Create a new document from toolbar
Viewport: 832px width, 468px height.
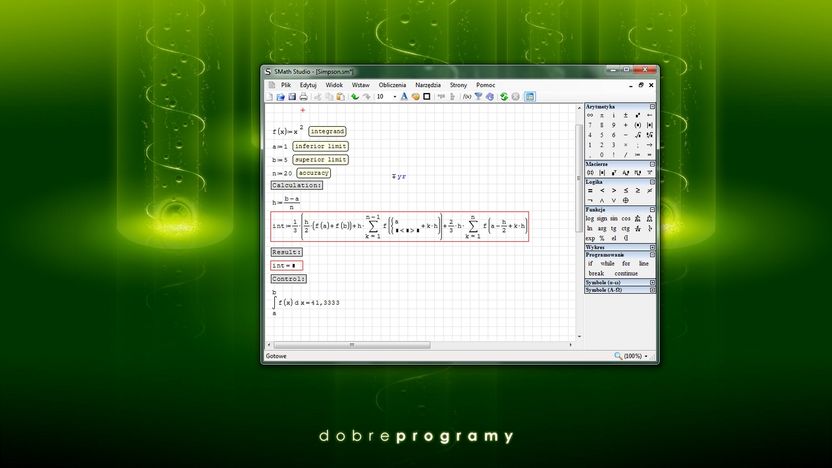tap(269, 97)
